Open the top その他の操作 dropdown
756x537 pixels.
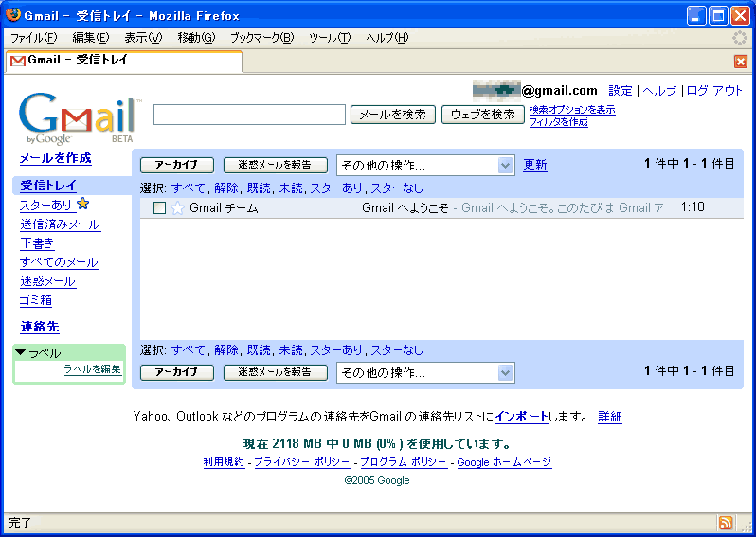tap(425, 166)
